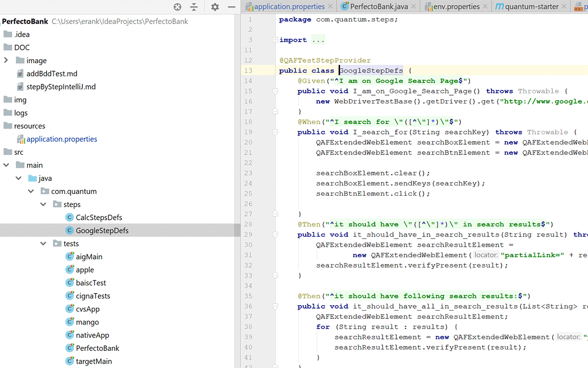Click the @When annotation on line 18
This screenshot has width=588, height=368.
click(x=309, y=122)
